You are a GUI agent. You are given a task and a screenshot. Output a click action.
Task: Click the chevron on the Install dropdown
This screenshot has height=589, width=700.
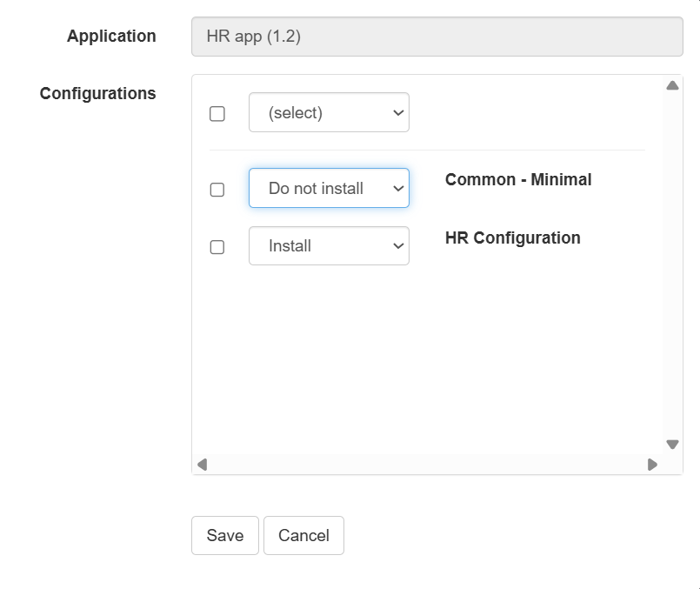pyautogui.click(x=398, y=246)
